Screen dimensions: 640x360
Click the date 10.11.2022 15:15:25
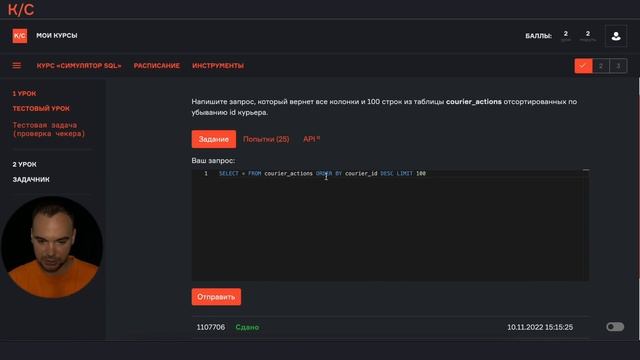coord(540,327)
